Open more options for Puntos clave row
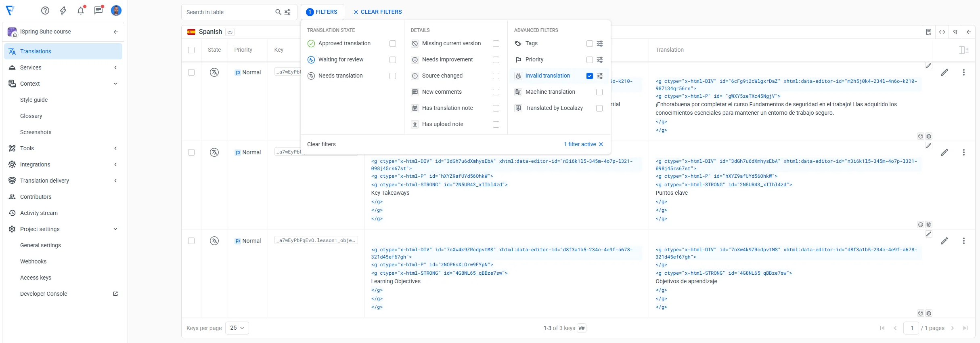The height and width of the screenshot is (343, 980). (x=964, y=152)
